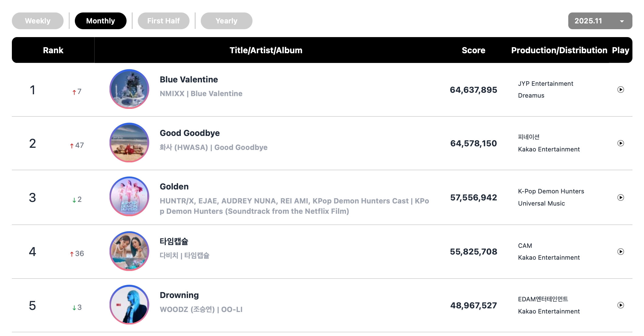Select the Monthly chart tab
This screenshot has width=644, height=336.
point(100,21)
